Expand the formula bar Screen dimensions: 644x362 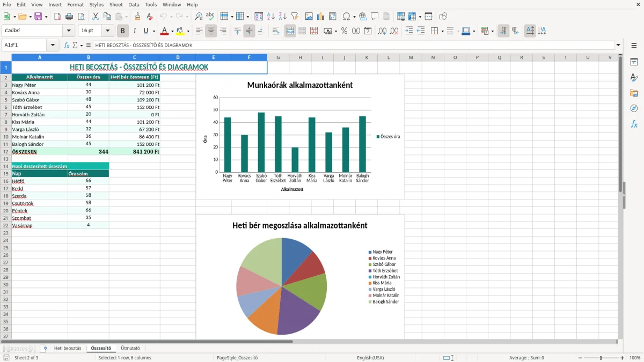point(619,45)
